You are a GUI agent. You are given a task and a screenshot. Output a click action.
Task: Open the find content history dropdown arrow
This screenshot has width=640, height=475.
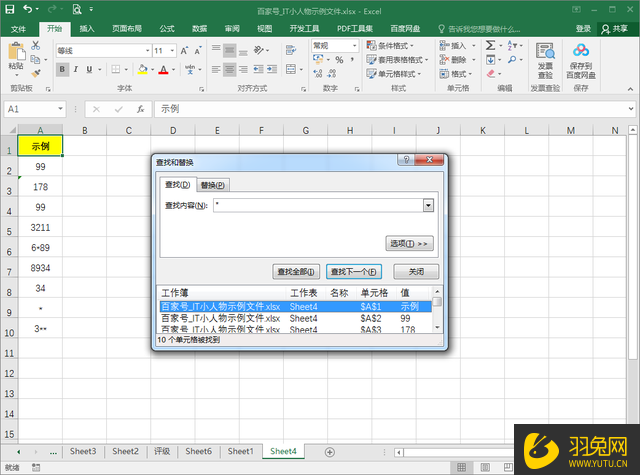[x=428, y=205]
